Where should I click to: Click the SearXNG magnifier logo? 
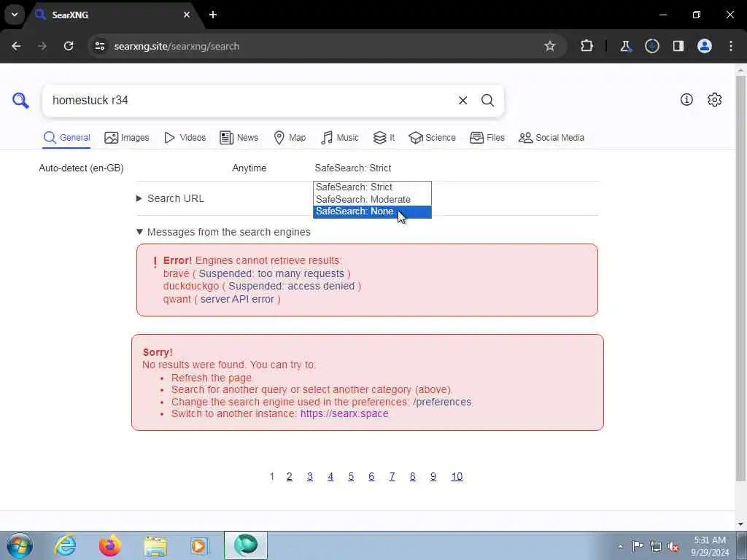coord(20,101)
